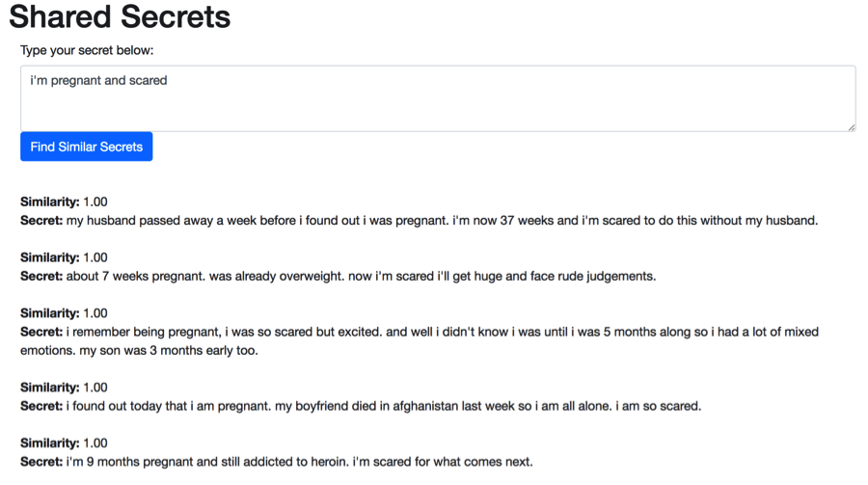Click the last result's Similarity score
This screenshot has height=485, width=868.
tap(95, 444)
